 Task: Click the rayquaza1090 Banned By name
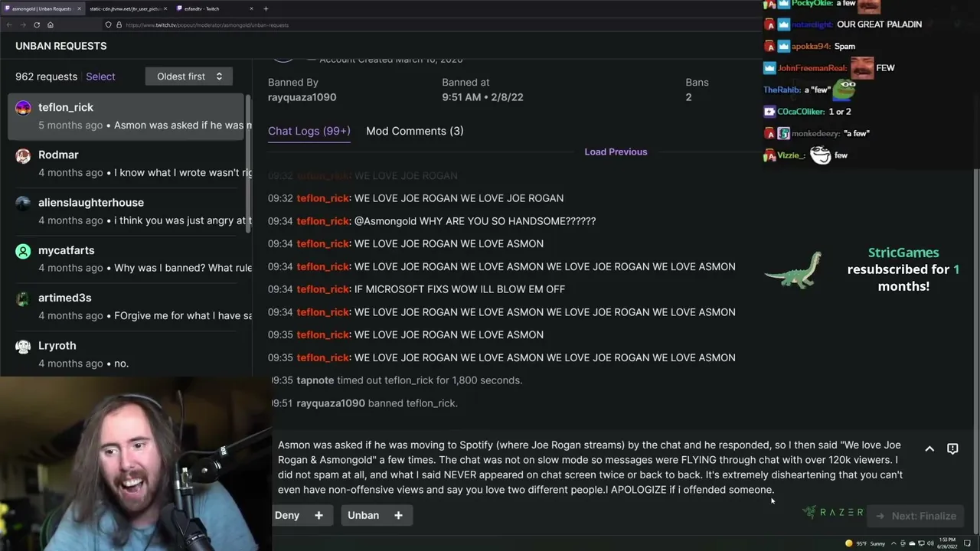point(302,97)
